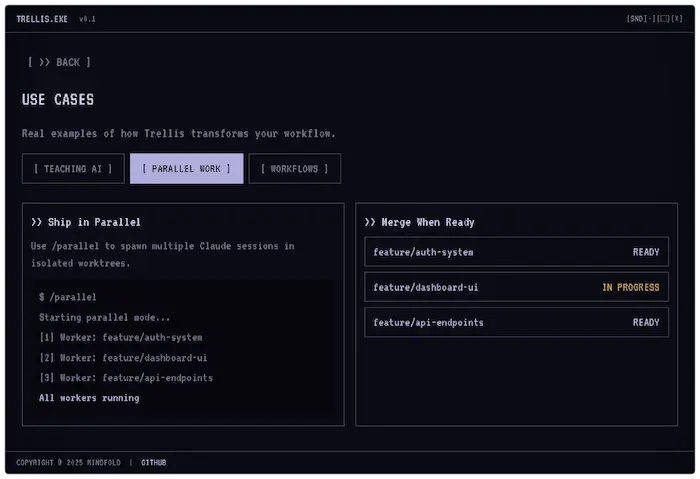Click the TRELLIS.EXE title text
This screenshot has width=700, height=479.
(42, 19)
